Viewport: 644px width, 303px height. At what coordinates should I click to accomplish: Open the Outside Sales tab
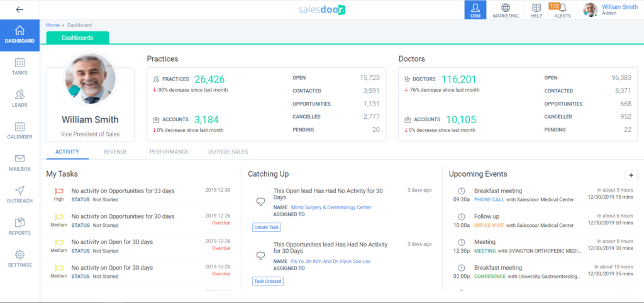click(228, 151)
